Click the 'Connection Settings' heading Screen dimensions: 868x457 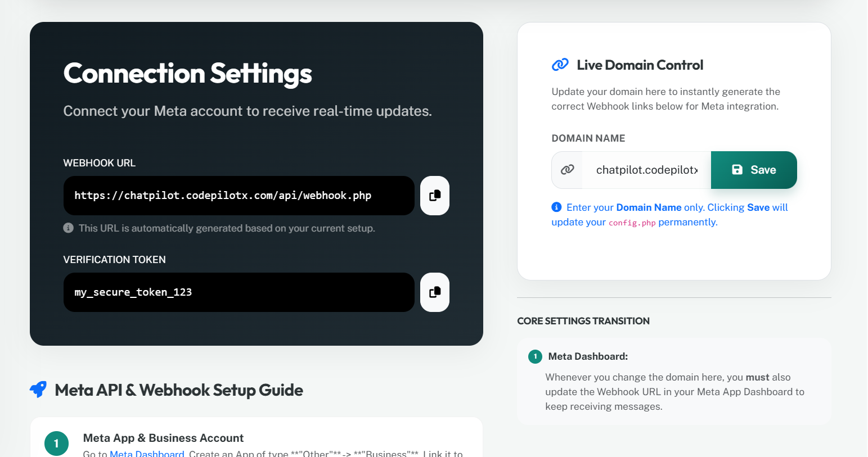click(188, 74)
